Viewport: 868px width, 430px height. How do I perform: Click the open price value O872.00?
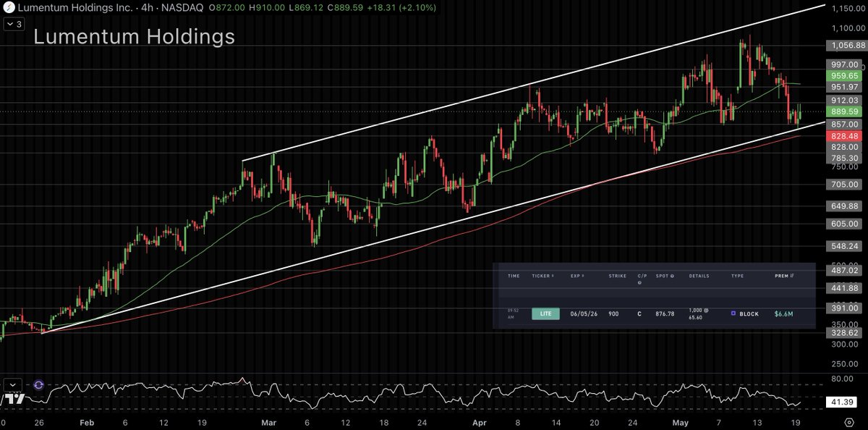tap(227, 7)
